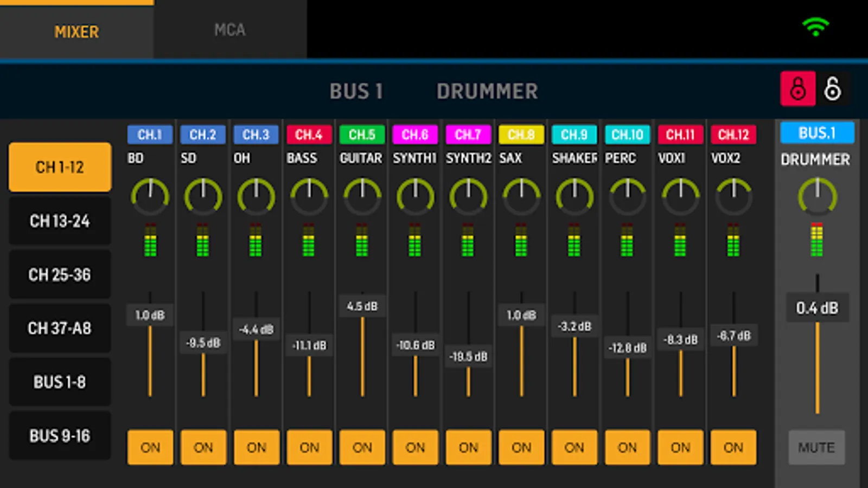Show the BUS 1-8 bank
Screen dimensions: 868x488
tap(60, 382)
